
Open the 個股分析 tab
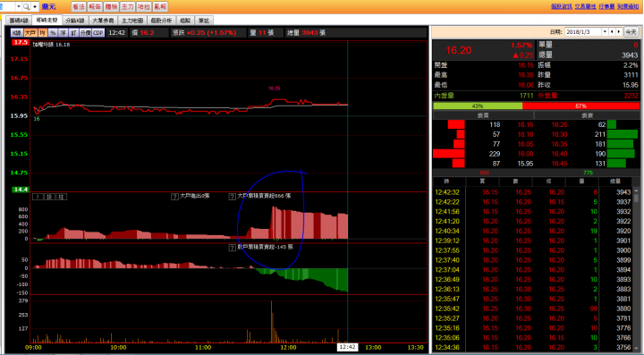pos(161,21)
